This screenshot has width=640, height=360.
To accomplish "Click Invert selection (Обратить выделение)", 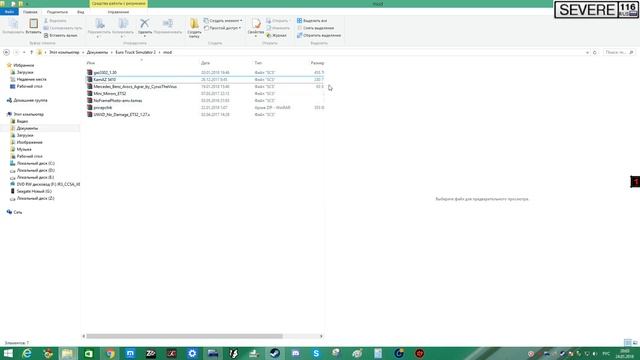I will [319, 36].
